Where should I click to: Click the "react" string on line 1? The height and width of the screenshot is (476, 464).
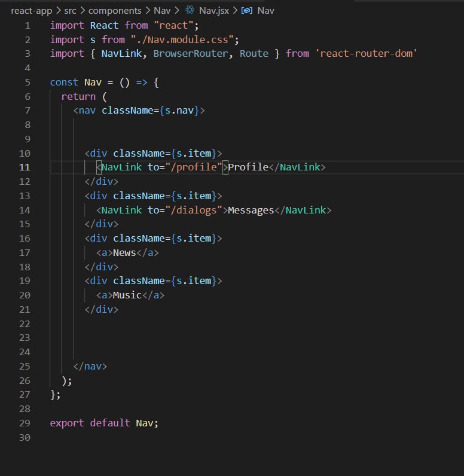pyautogui.click(x=173, y=26)
